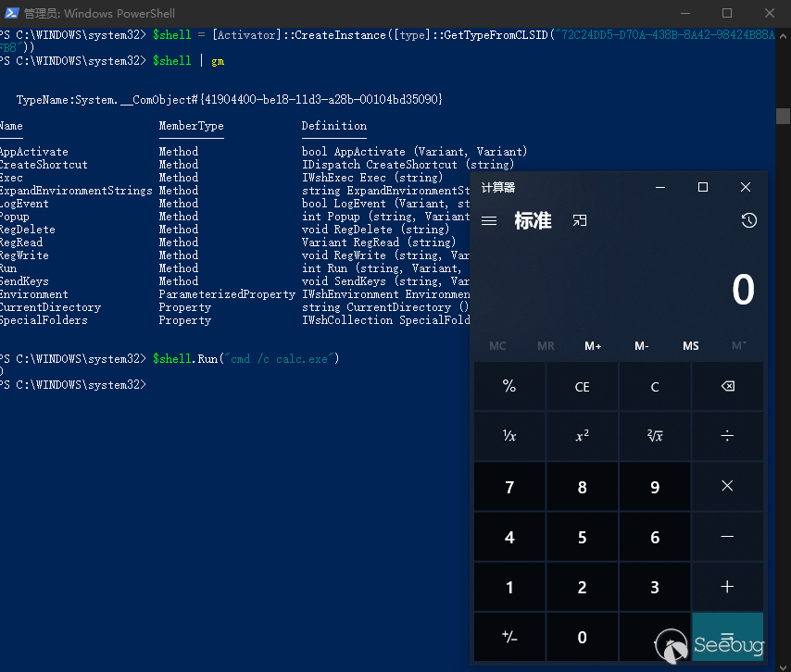This screenshot has width=791, height=672.
Task: Maximize the PowerShell window
Action: [x=727, y=13]
